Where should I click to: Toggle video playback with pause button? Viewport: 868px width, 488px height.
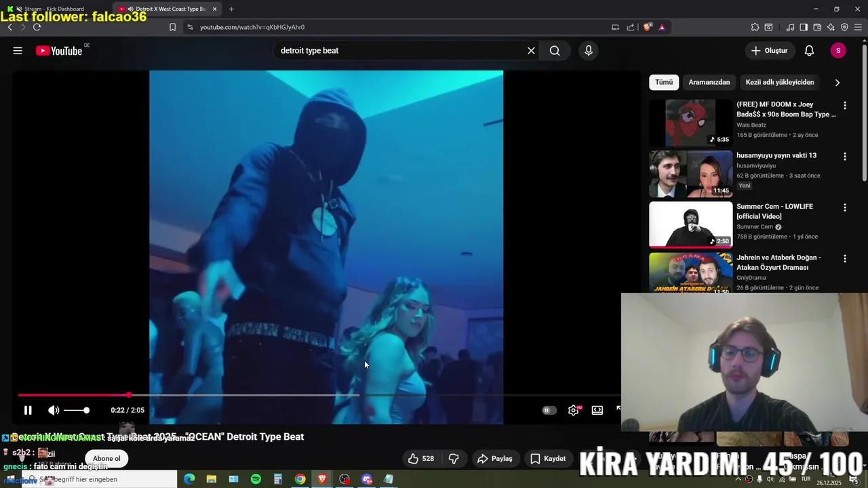coord(28,410)
